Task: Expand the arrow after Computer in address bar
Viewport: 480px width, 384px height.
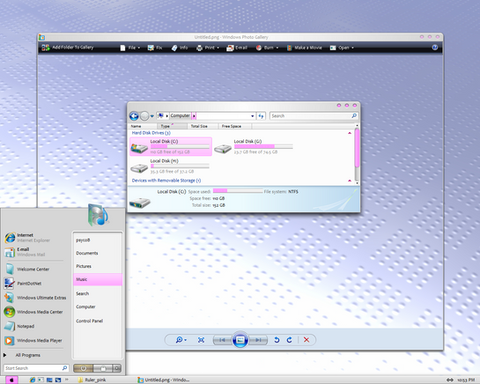Action: click(194, 116)
